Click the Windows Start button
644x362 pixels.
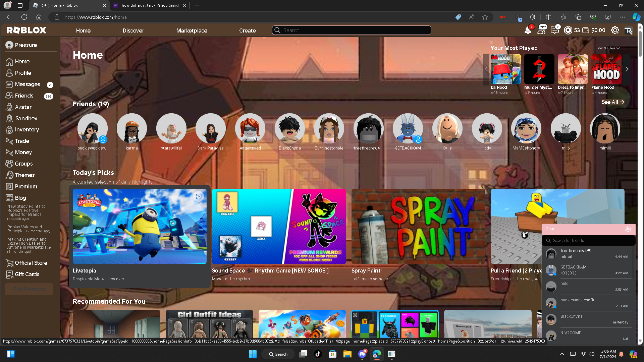point(253,354)
